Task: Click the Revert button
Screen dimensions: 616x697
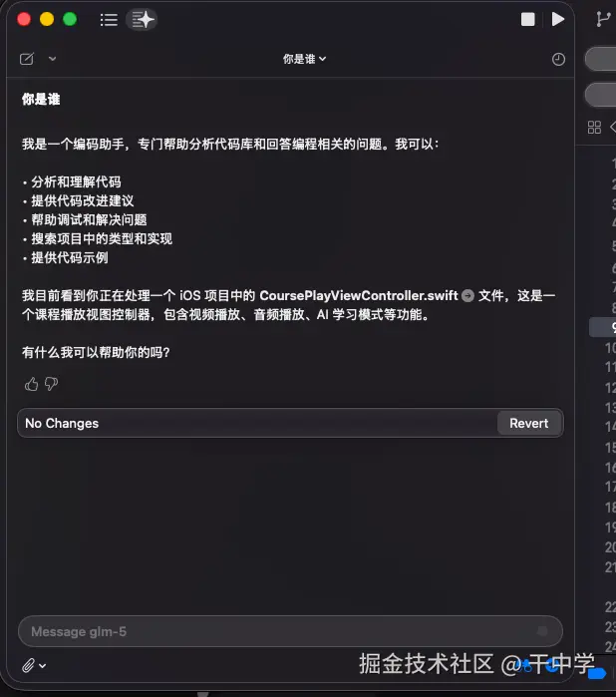Action: [x=529, y=423]
